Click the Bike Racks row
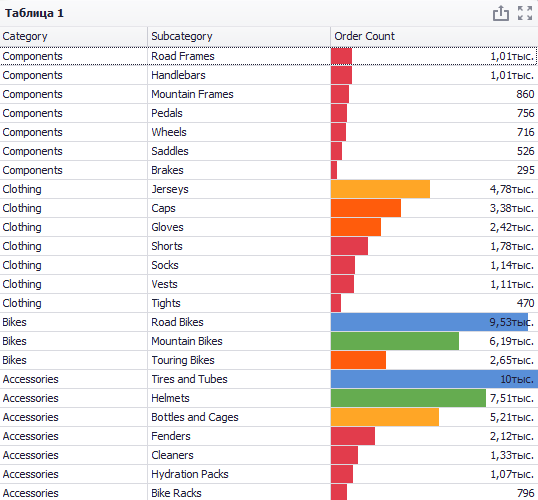Viewport: 538px width, 500px height. click(x=269, y=492)
